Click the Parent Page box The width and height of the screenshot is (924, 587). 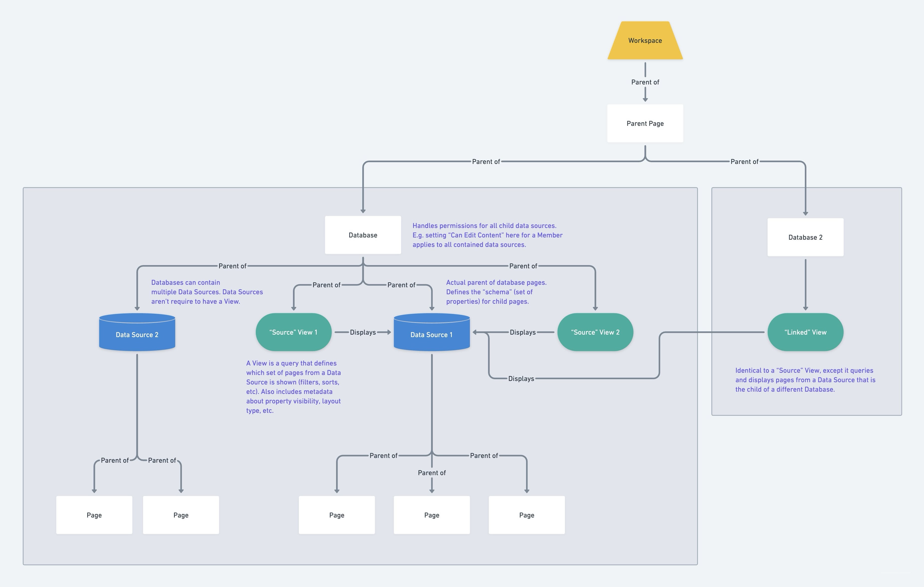coord(645,124)
